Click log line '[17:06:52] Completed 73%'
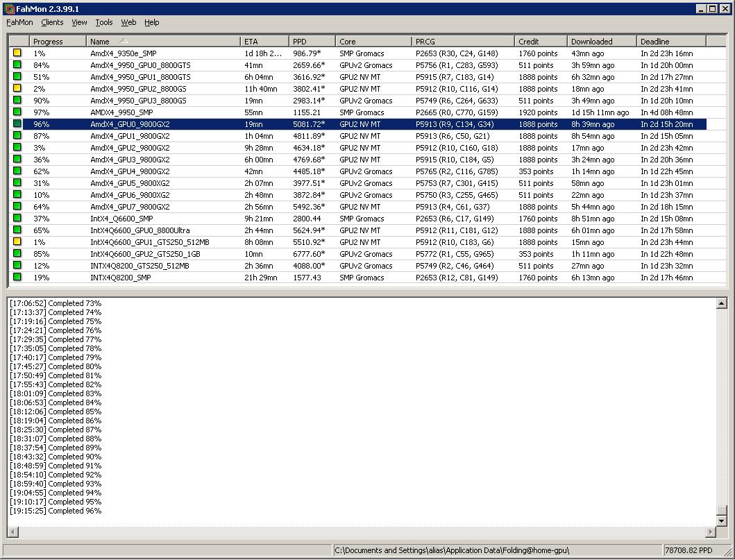 click(56, 303)
